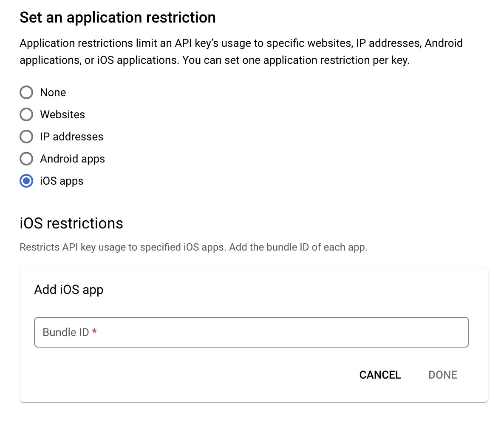Focus the Bundle ID input field
The image size is (504, 422).
251,332
